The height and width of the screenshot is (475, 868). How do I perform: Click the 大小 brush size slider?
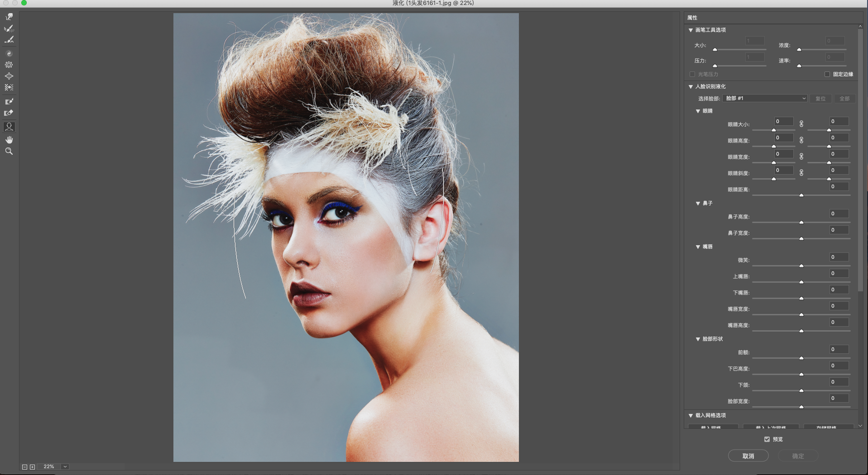[x=739, y=49]
